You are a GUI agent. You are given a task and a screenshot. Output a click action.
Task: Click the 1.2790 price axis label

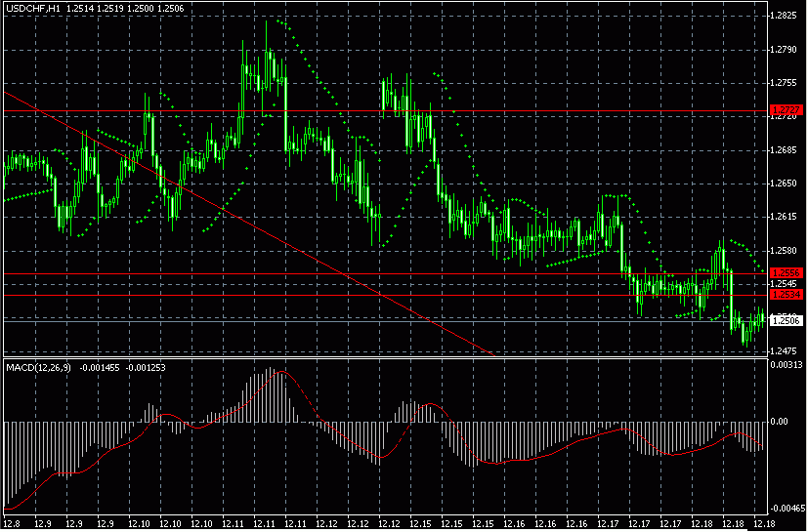[x=785, y=50]
